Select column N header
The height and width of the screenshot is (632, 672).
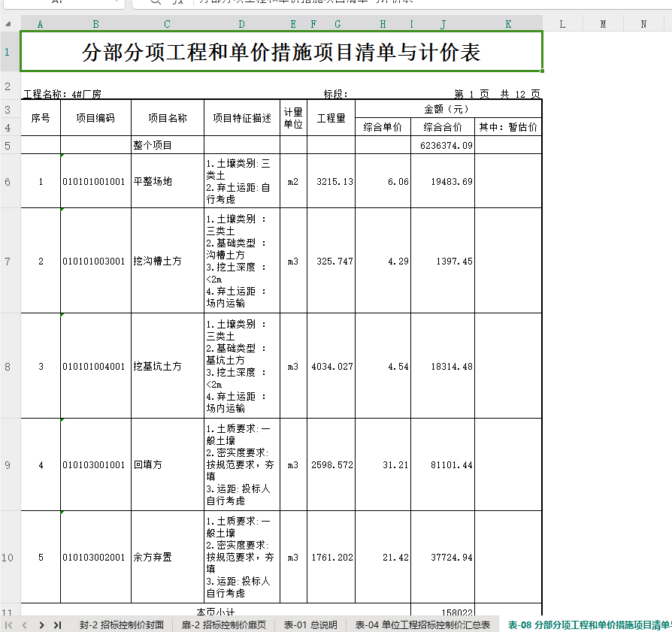pos(643,24)
